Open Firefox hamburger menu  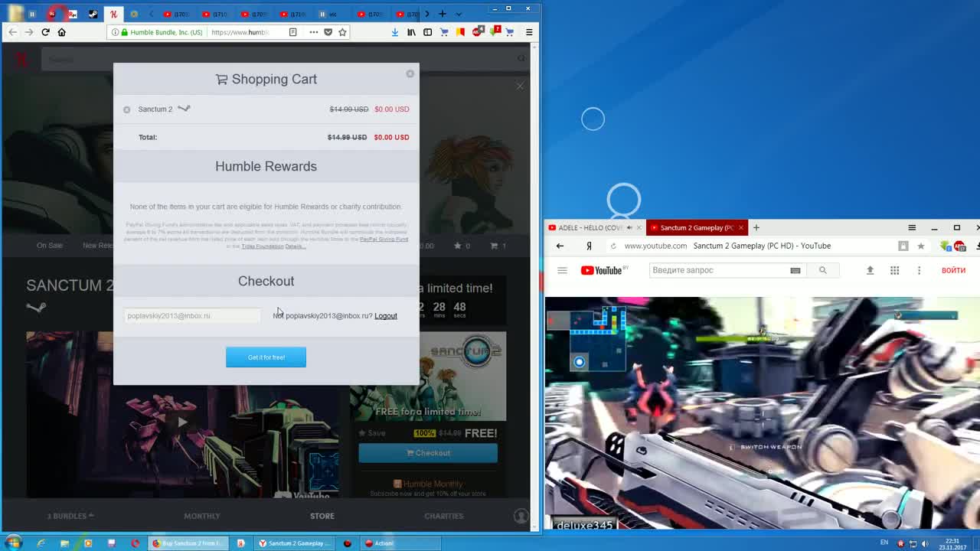pos(529,32)
